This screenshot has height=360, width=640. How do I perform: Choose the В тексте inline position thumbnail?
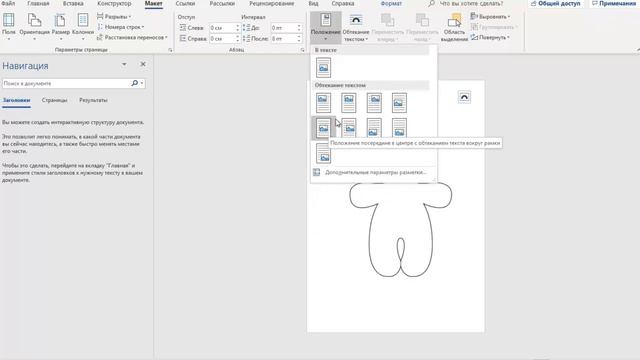(x=323, y=68)
